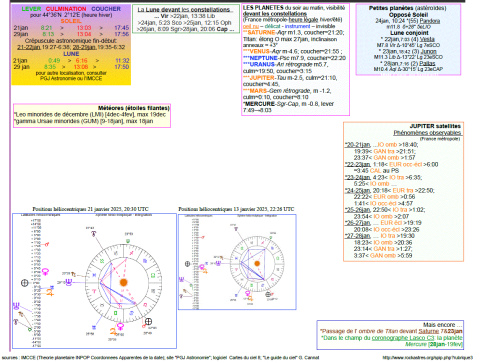480x363 pixels.
Task: Select the Mars symbol near latitude scale top
Action: pos(47,244)
